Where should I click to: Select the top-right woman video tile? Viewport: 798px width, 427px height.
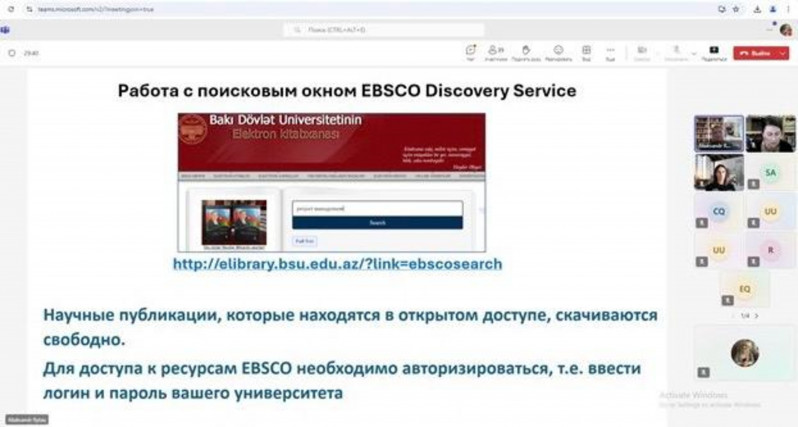pyautogui.click(x=771, y=133)
